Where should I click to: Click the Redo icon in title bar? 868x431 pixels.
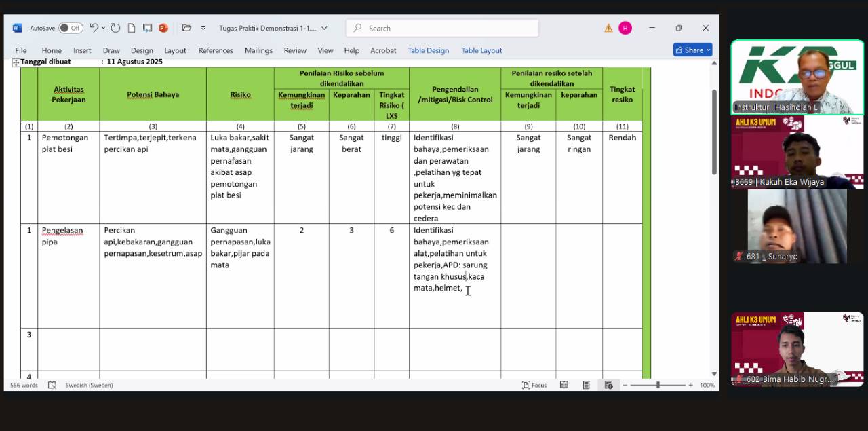coord(115,28)
